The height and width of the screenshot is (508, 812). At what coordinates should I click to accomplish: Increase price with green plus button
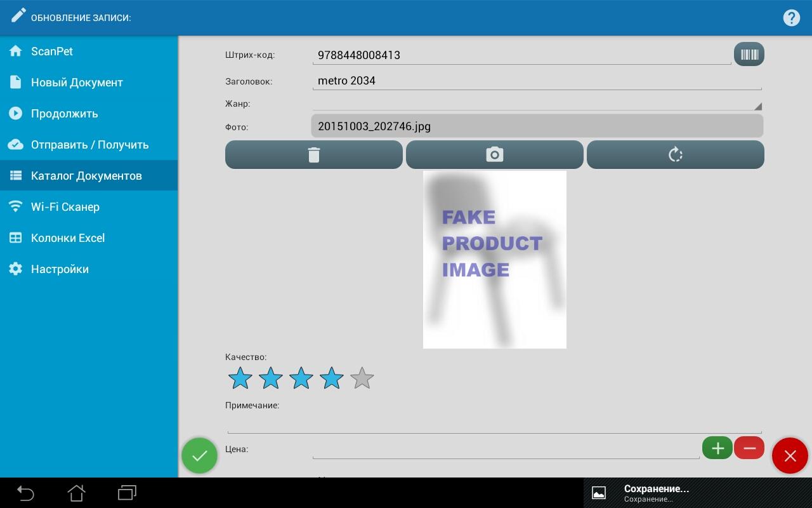click(x=717, y=448)
